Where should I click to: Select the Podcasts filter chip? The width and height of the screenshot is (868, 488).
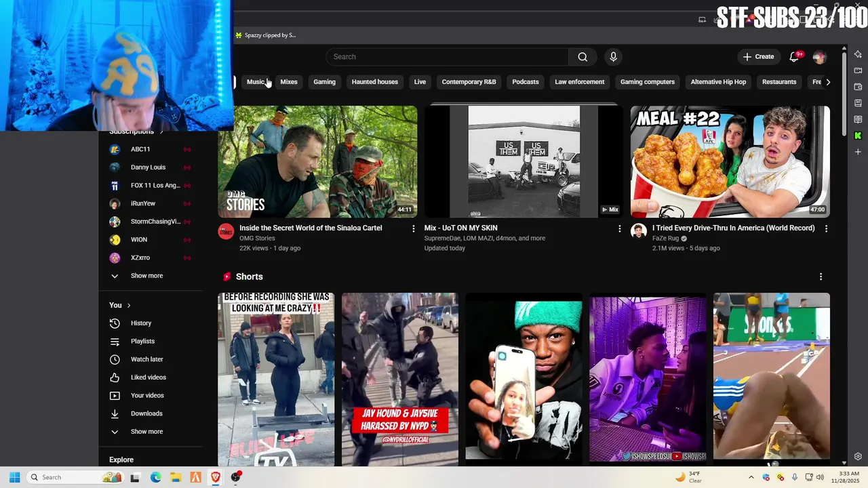point(526,82)
